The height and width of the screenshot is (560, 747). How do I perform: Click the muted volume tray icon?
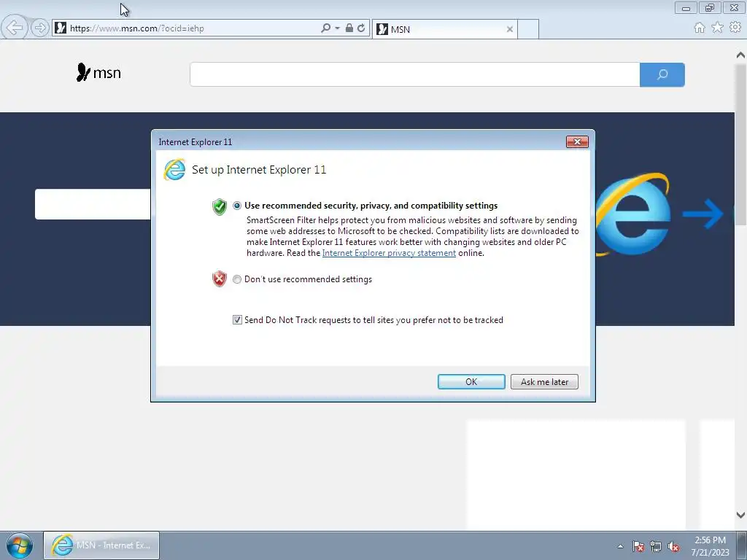click(x=673, y=546)
